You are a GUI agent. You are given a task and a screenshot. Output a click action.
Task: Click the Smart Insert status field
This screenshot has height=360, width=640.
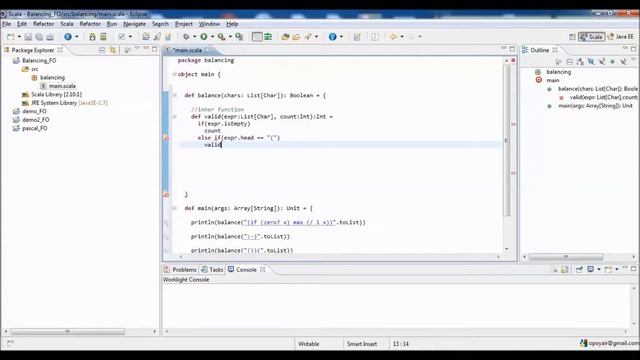(362, 344)
